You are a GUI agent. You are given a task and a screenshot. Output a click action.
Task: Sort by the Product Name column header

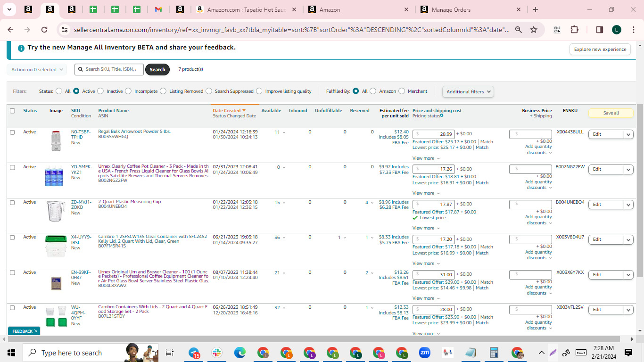(113, 111)
